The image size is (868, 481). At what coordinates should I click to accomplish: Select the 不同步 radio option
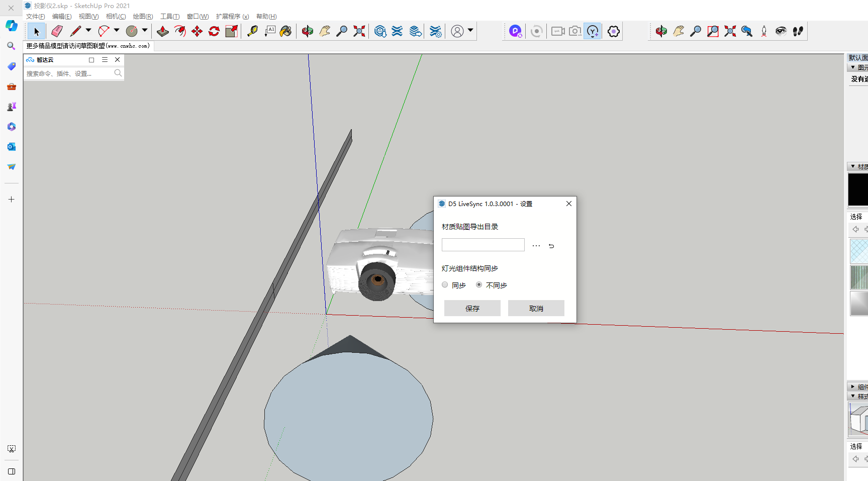click(479, 285)
